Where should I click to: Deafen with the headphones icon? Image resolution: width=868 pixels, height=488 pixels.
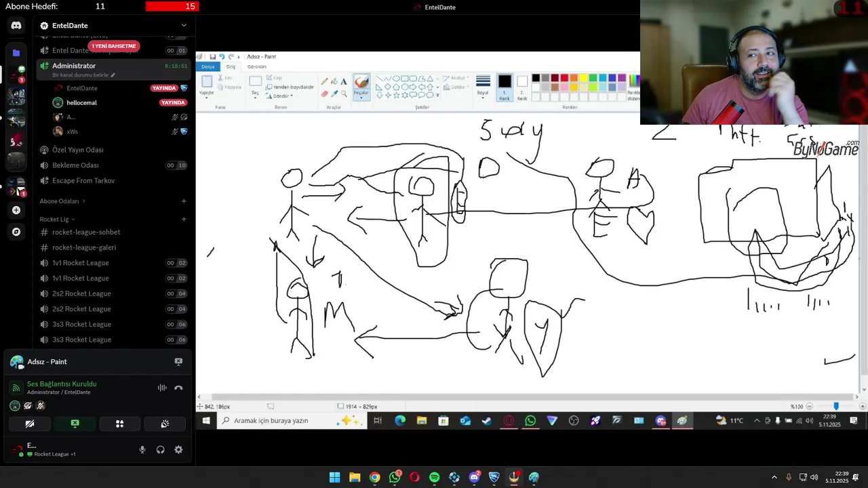point(161,449)
